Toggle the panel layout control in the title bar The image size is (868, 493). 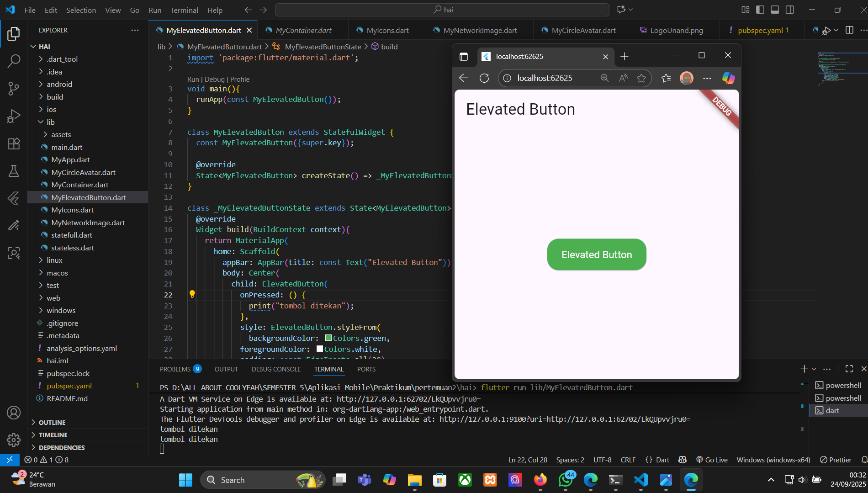(775, 9)
